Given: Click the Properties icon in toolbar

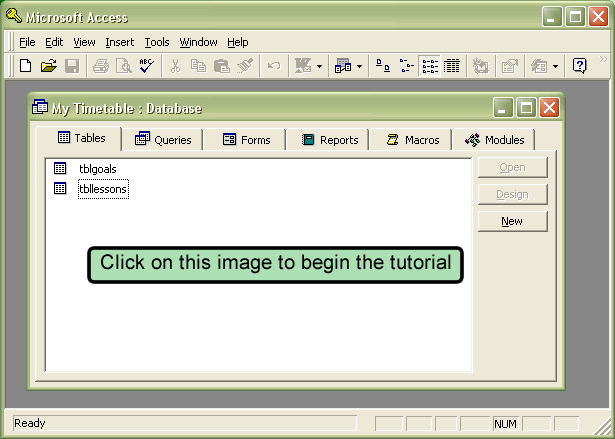Looking at the screenshot, I should click(x=509, y=66).
